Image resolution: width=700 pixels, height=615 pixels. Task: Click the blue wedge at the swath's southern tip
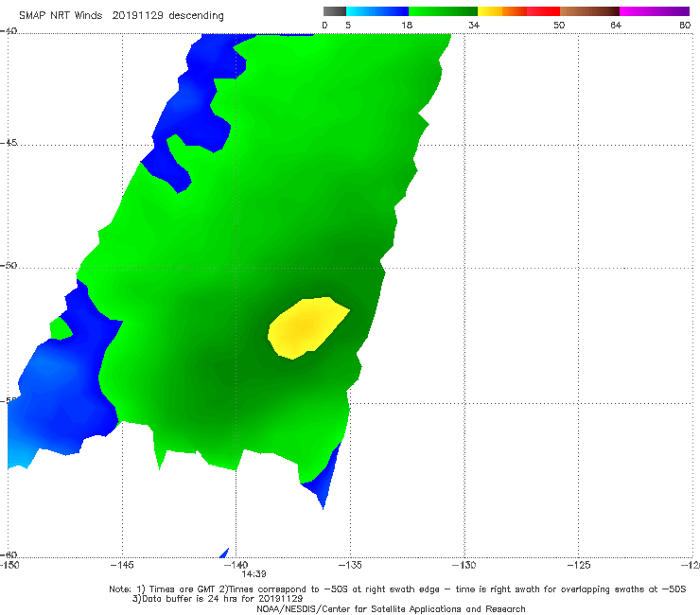click(324, 480)
